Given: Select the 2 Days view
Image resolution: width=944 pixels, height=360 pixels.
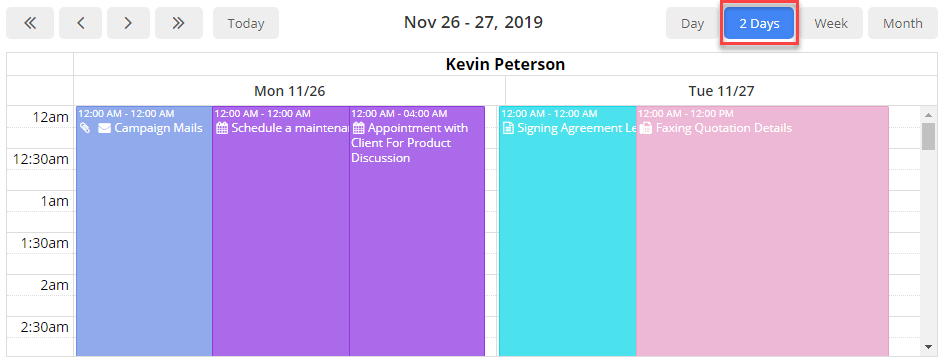Looking at the screenshot, I should point(759,23).
